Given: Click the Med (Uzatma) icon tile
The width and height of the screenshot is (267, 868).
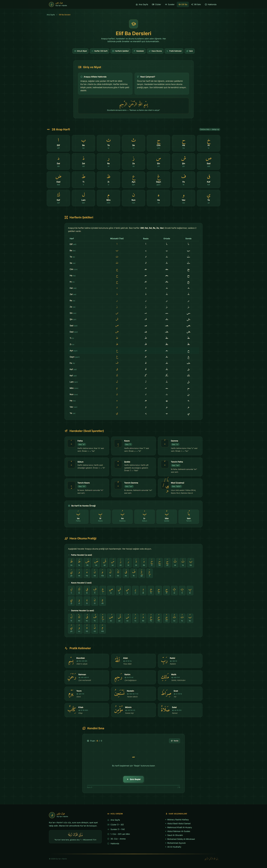Looking at the screenshot, I should (165, 485).
